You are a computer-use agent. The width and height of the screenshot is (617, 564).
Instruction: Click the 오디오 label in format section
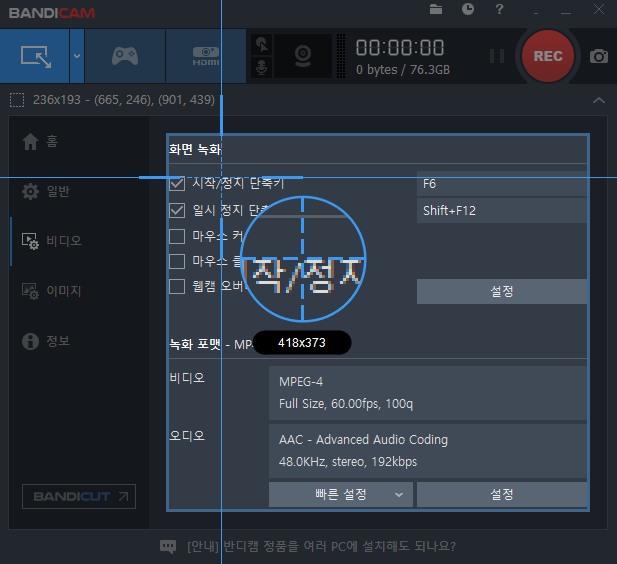pyautogui.click(x=187, y=436)
